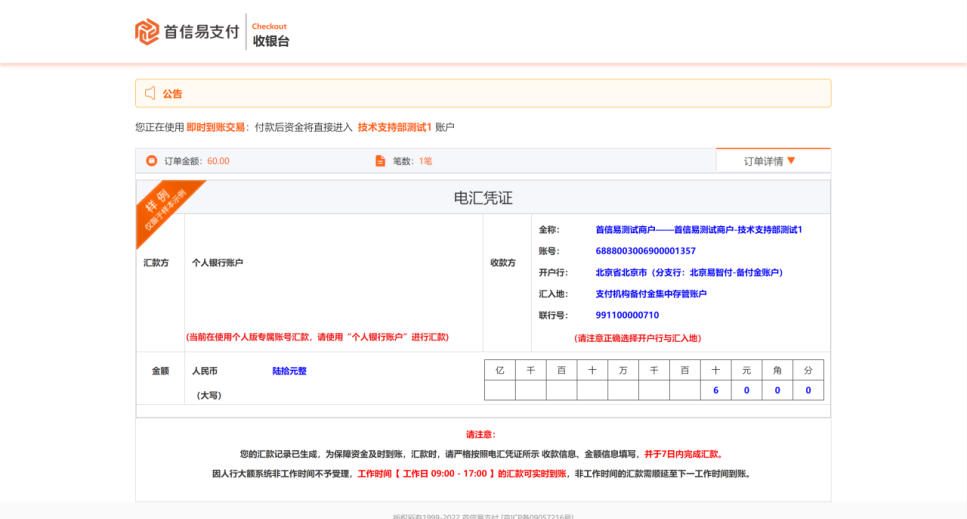Click the orange order amount icon
The width and height of the screenshot is (967, 519).
click(151, 161)
